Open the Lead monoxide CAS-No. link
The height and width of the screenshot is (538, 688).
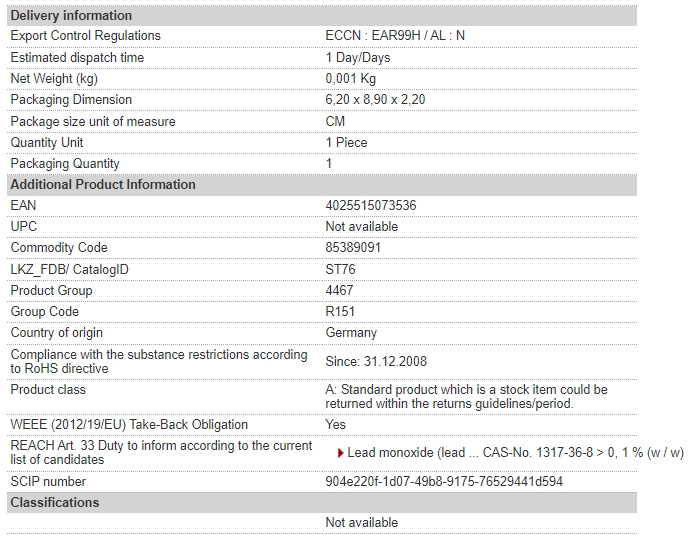pos(515,452)
